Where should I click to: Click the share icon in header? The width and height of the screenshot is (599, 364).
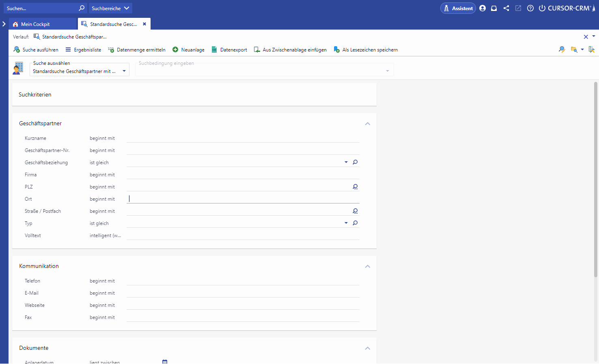pyautogui.click(x=506, y=8)
